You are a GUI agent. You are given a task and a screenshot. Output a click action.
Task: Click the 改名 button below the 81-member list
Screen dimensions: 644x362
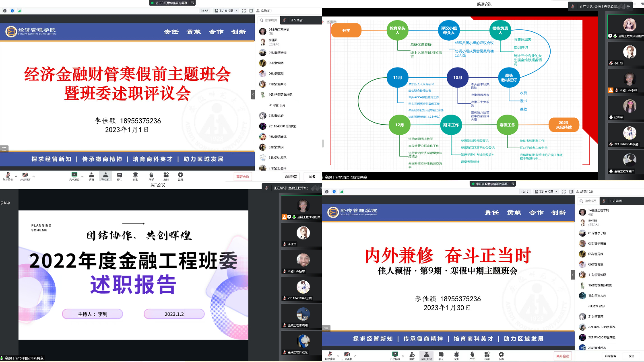tap(312, 177)
